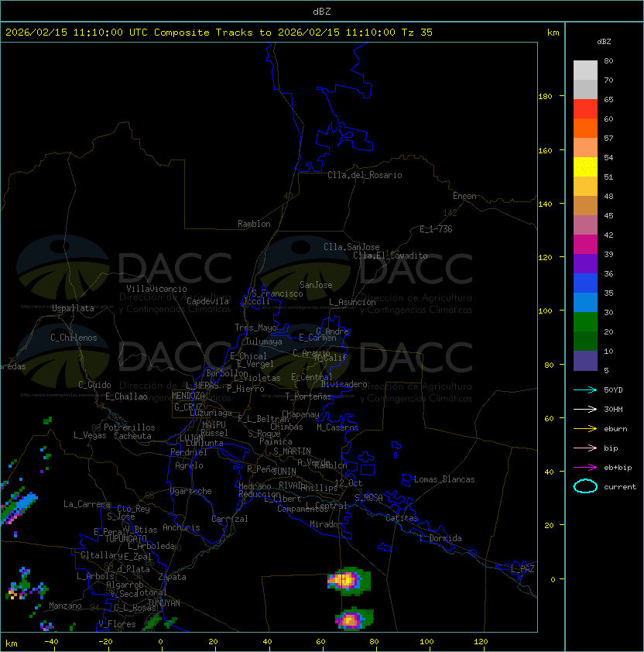Image resolution: width=644 pixels, height=652 pixels.
Task: Click the 120 tick on the horizontal axis
Action: 481,642
